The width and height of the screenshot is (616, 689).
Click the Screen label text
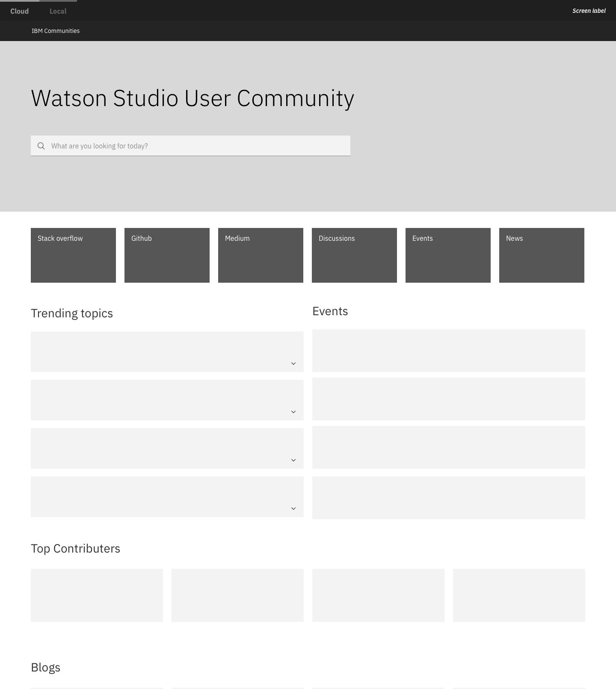click(x=589, y=11)
